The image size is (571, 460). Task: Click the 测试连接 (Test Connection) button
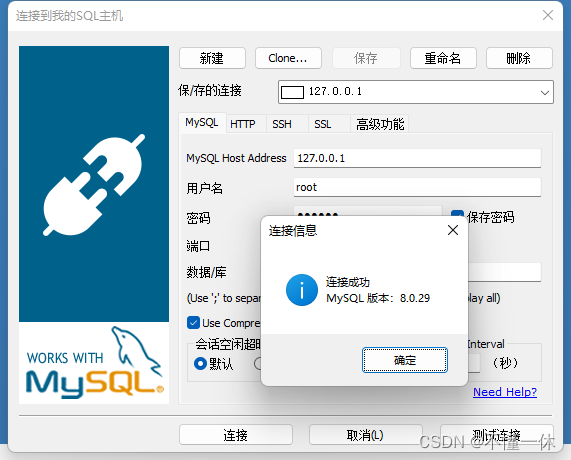pos(496,435)
